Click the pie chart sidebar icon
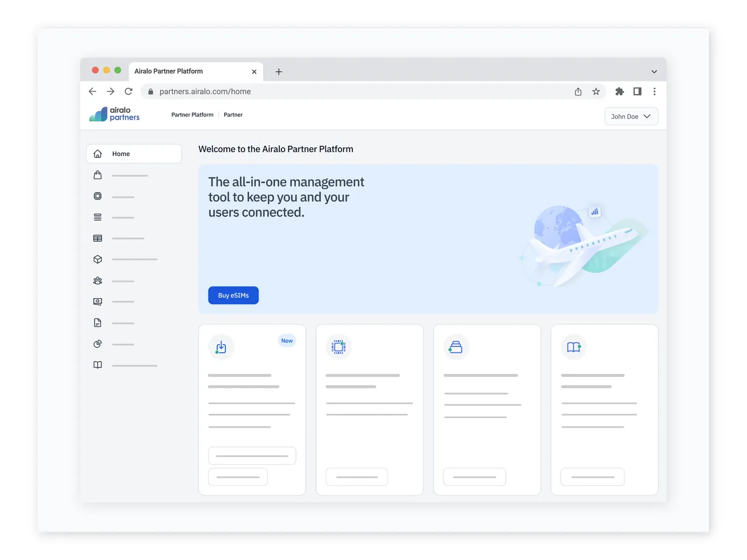747x560 pixels. [97, 344]
